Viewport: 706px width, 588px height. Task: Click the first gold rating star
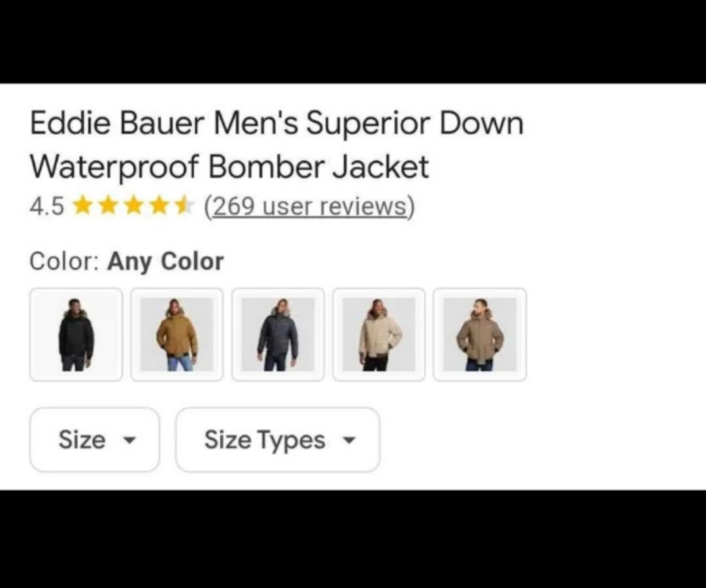(x=81, y=206)
